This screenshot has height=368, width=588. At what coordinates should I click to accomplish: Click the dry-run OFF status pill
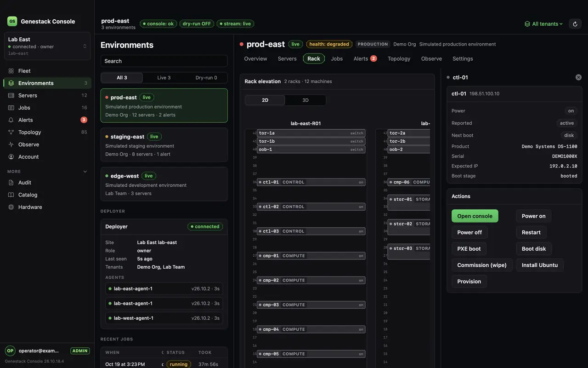(x=197, y=23)
